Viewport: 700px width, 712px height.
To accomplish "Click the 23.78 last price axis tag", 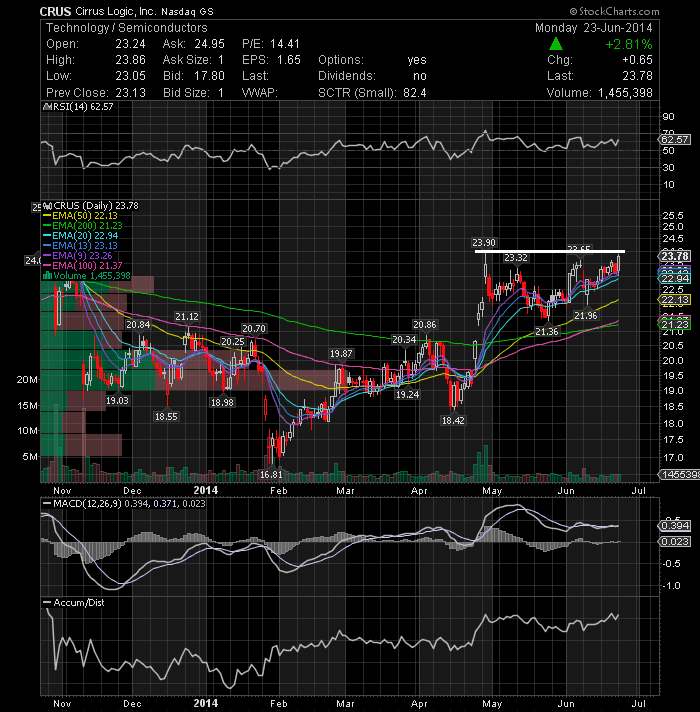I will (675, 256).
